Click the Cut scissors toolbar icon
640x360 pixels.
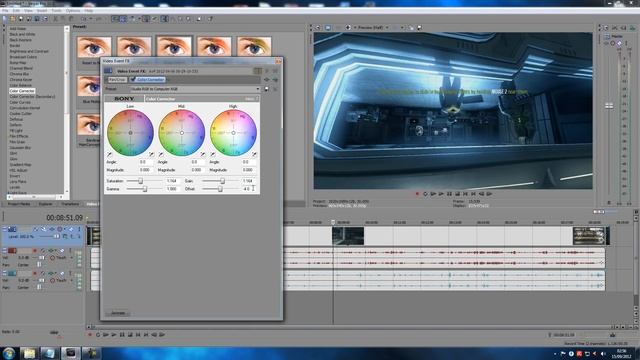pos(56,19)
